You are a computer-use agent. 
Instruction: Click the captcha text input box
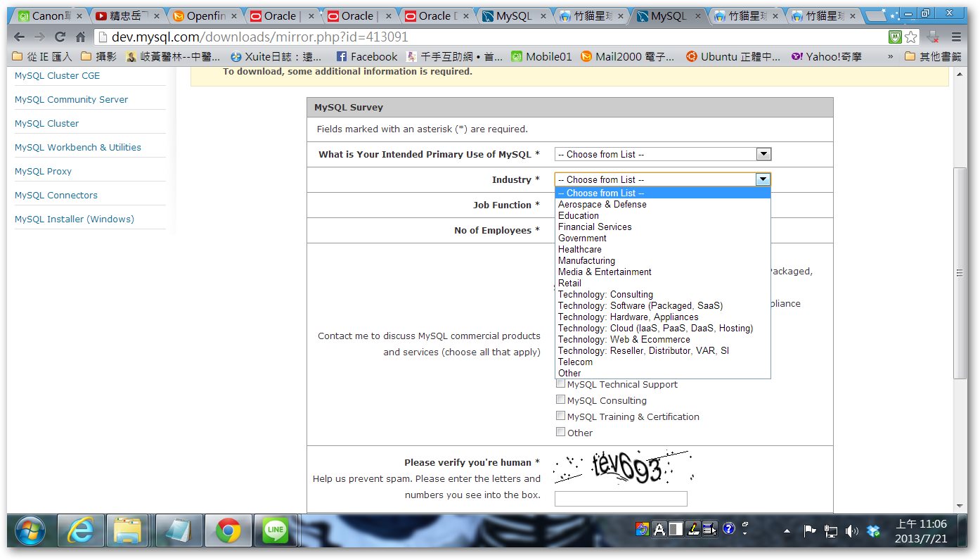pyautogui.click(x=621, y=499)
